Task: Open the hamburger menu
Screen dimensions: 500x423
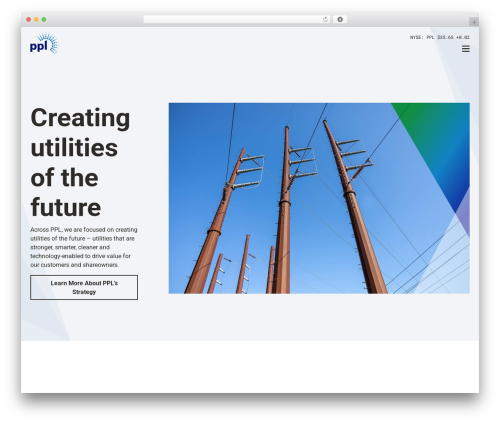Action: tap(466, 49)
